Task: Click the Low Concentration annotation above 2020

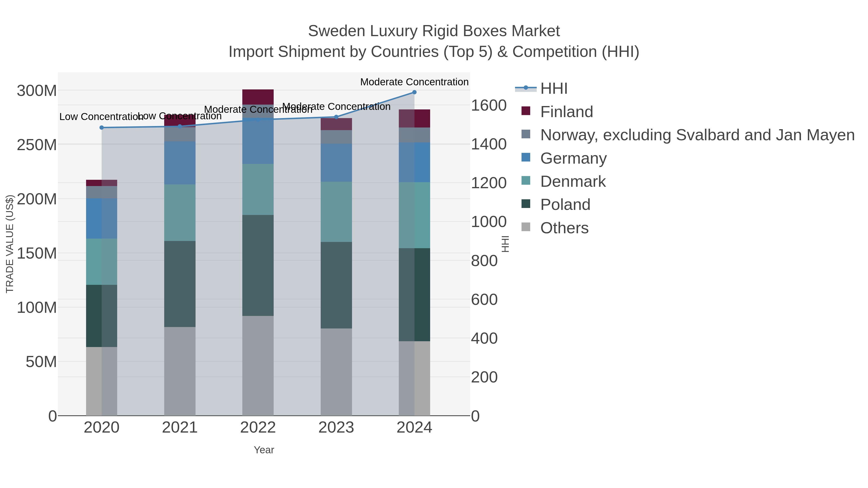Action: tap(102, 117)
